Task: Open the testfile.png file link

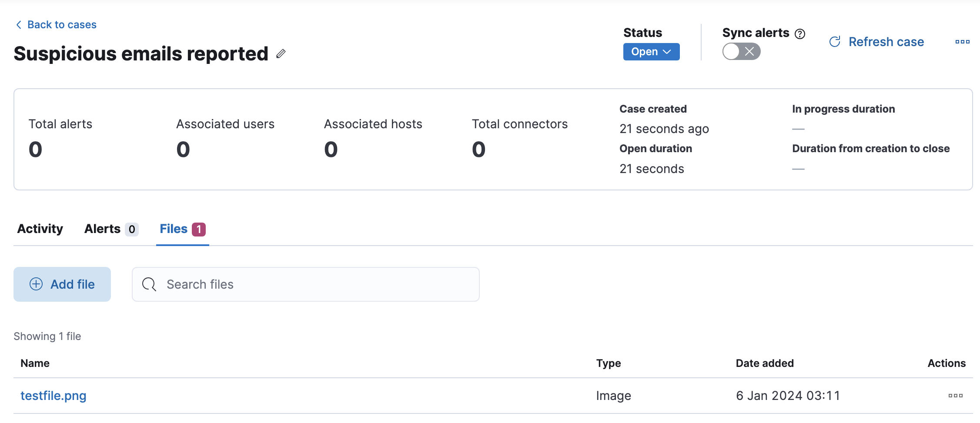Action: (x=54, y=396)
